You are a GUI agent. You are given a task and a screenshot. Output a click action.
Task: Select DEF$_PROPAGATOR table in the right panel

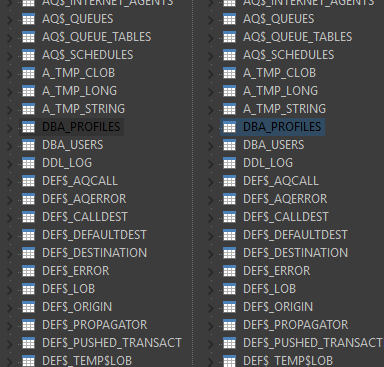coord(295,325)
